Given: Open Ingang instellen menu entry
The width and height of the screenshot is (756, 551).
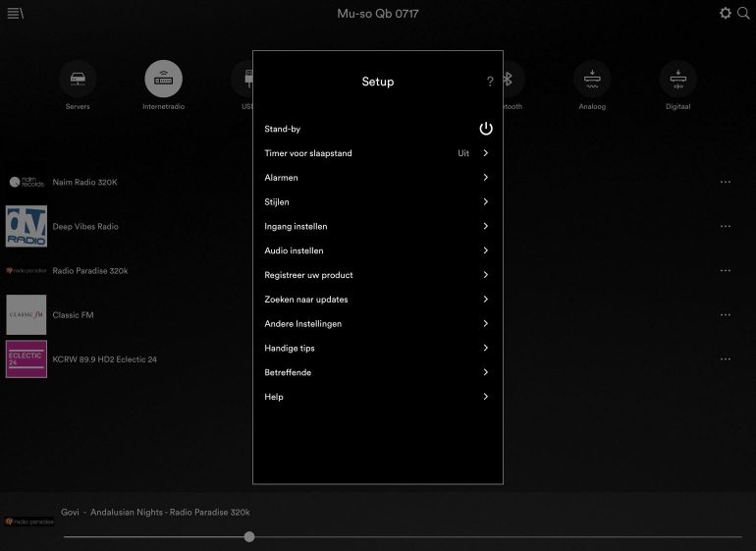Looking at the screenshot, I should click(x=296, y=226).
